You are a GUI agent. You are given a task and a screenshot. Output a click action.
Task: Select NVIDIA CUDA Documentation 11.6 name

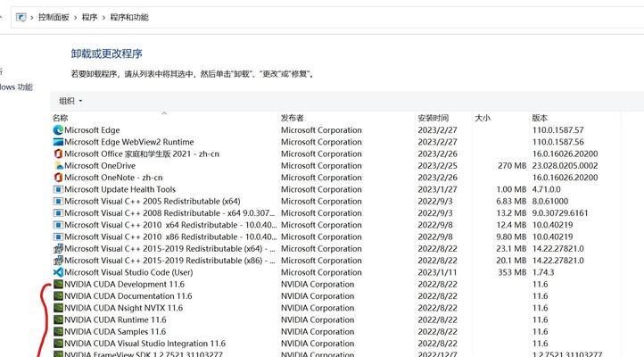[128, 296]
